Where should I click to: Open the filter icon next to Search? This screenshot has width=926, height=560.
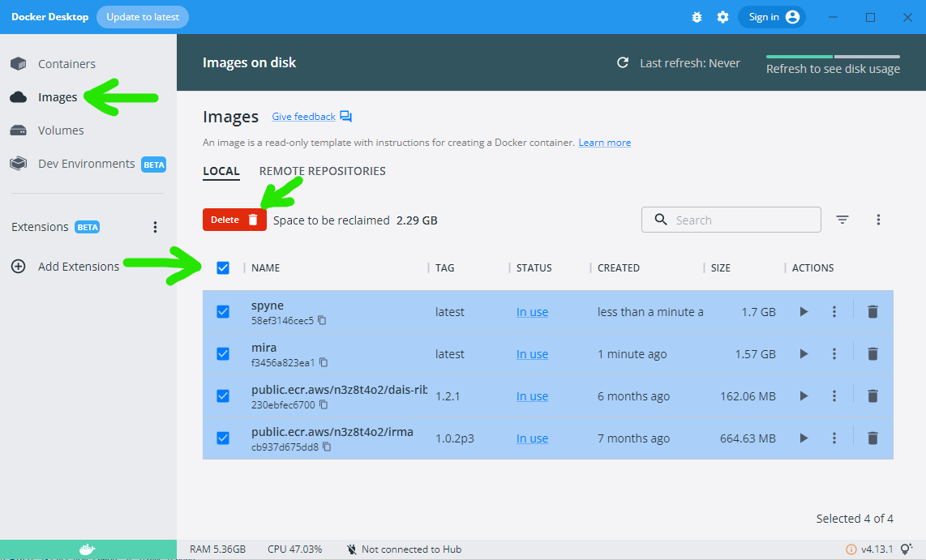(x=842, y=220)
